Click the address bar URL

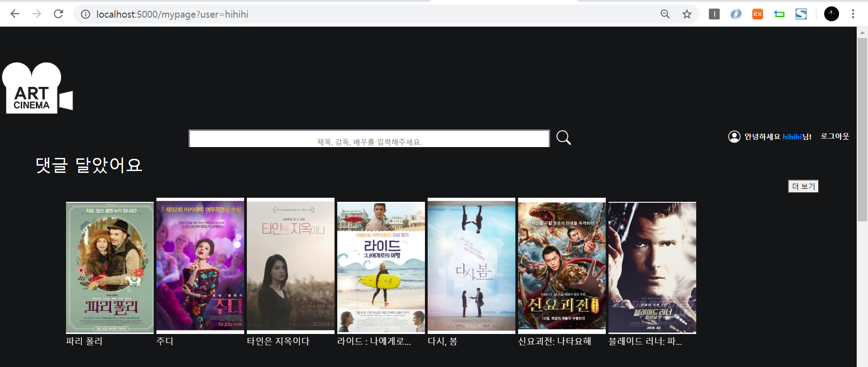tap(172, 14)
